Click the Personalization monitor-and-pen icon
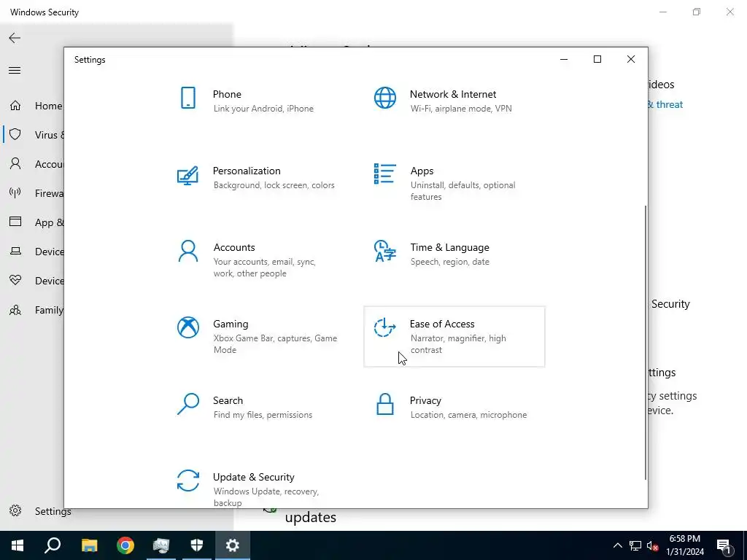The image size is (747, 560). point(187,176)
